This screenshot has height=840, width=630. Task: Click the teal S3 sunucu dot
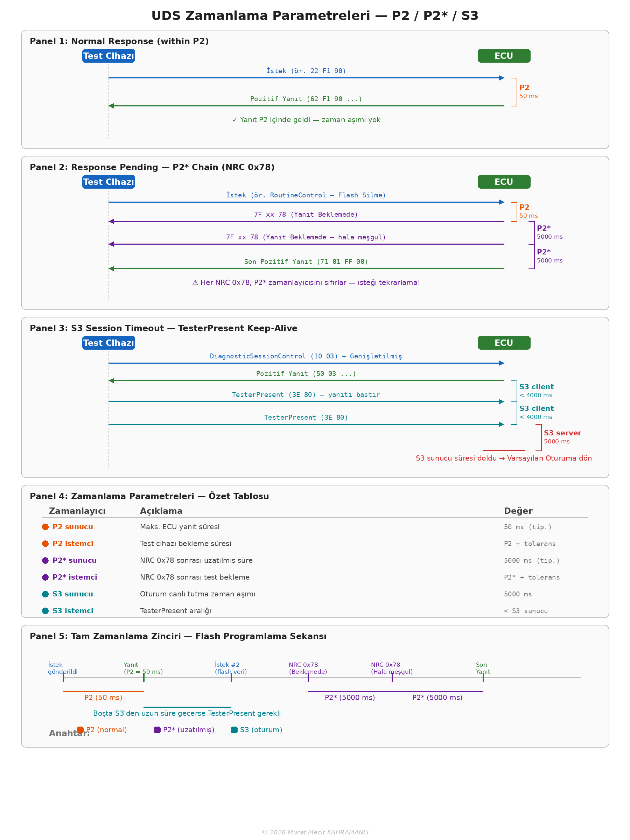tap(45, 594)
